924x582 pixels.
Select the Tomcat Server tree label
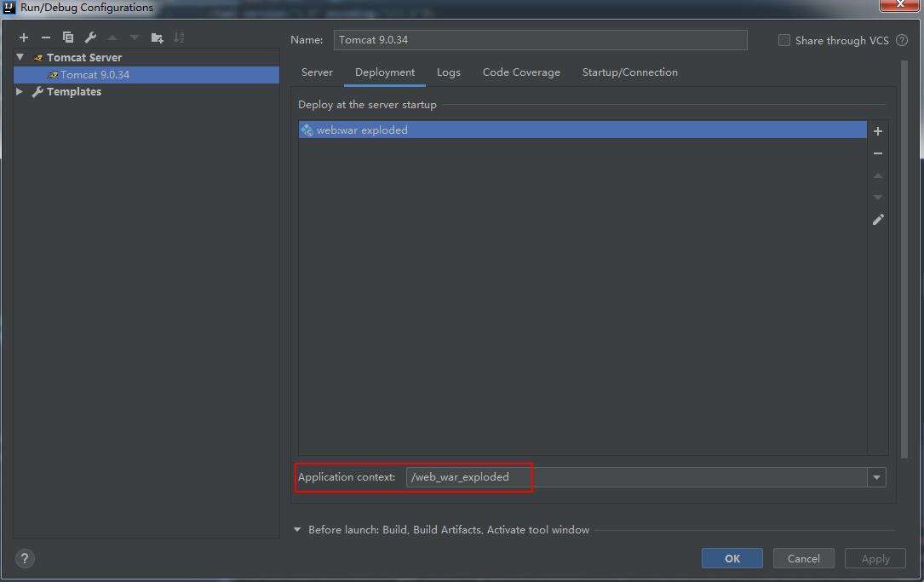84,57
